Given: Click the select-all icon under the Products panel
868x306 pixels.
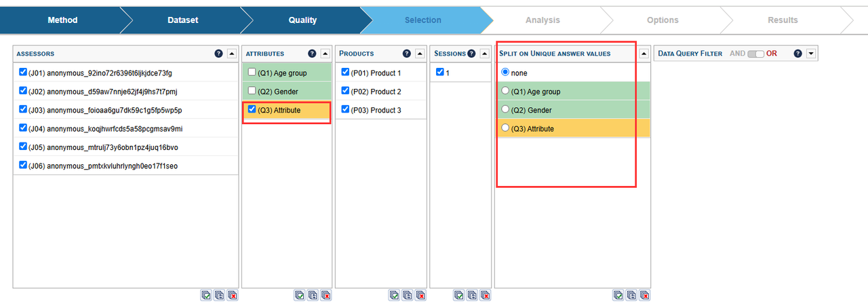Looking at the screenshot, I should click(394, 295).
